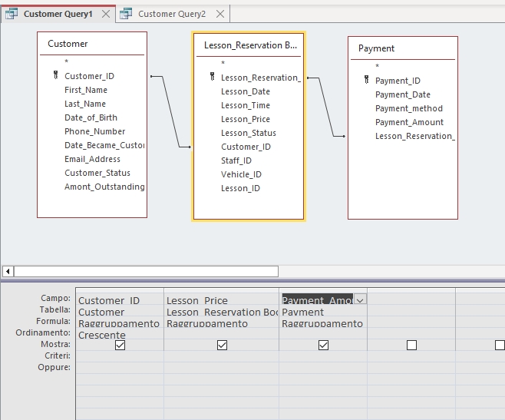Image resolution: width=505 pixels, height=420 pixels.
Task: Click the query icon on Customer Query1 tab
Action: pos(12,14)
